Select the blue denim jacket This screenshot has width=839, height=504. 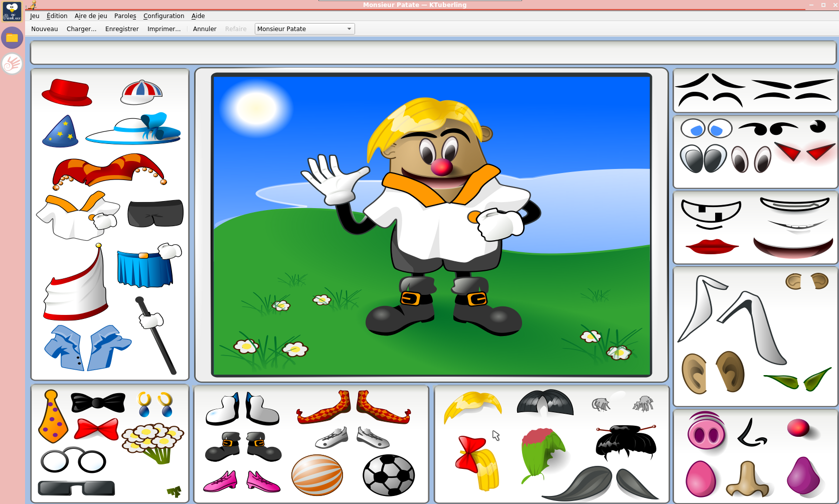tap(87, 348)
